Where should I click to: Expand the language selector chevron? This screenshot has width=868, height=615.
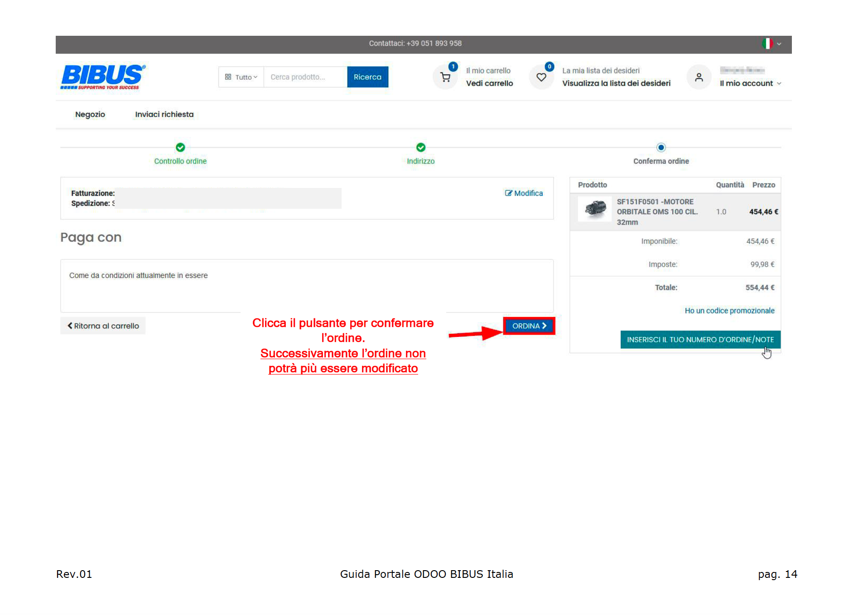click(779, 44)
